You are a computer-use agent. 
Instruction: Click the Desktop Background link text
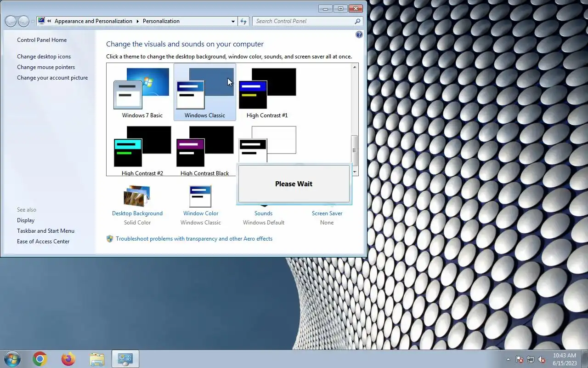click(137, 213)
